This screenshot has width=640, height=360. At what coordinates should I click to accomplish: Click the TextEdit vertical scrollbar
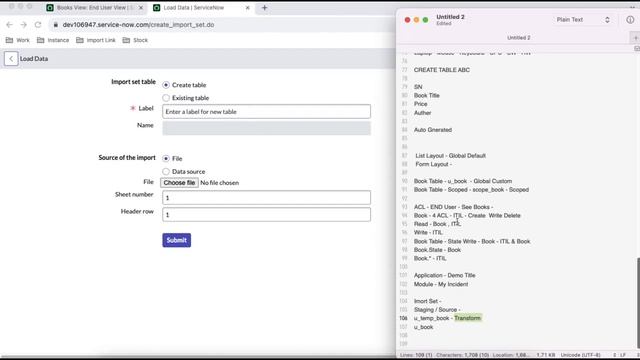(637, 302)
